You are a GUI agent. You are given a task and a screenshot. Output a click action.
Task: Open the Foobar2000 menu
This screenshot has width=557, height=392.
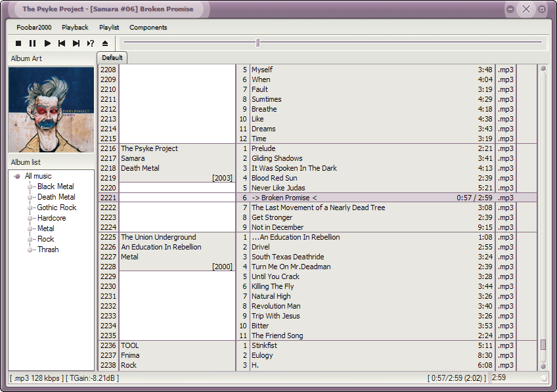(x=33, y=28)
